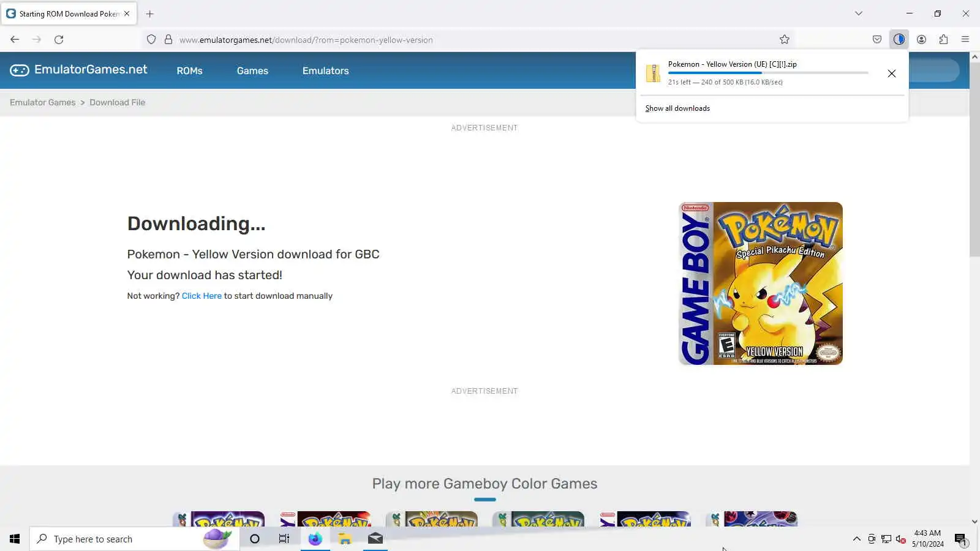Click the page scrollbar thumb

[974, 159]
